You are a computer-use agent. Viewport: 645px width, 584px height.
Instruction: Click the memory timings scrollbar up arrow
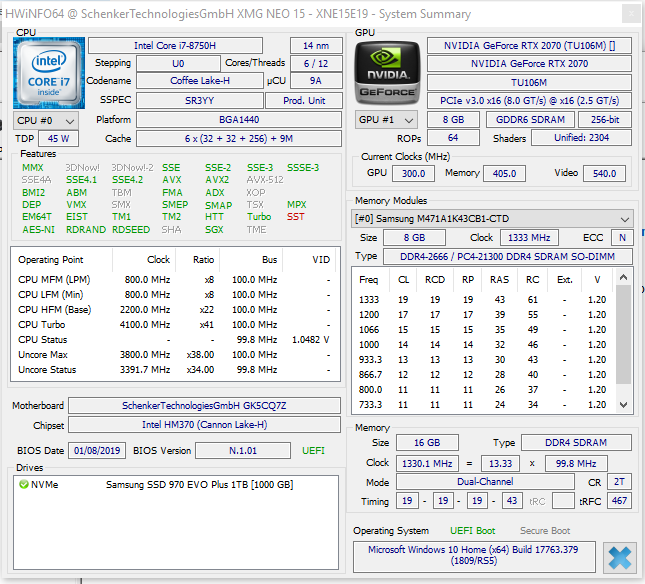click(x=623, y=278)
